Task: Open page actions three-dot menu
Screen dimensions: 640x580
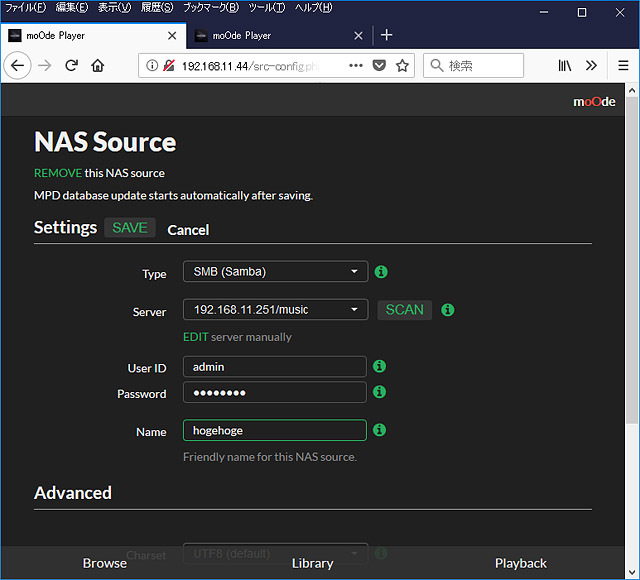Action: coord(356,65)
